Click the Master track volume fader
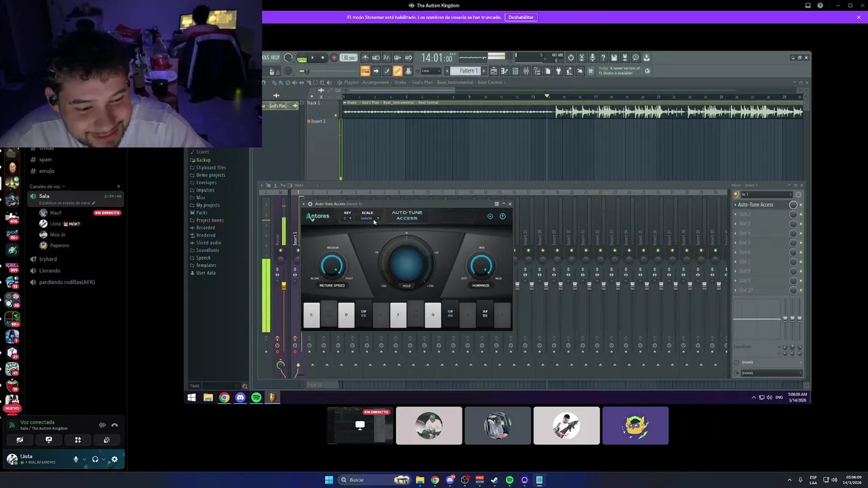Image resolution: width=868 pixels, height=488 pixels. click(x=284, y=286)
